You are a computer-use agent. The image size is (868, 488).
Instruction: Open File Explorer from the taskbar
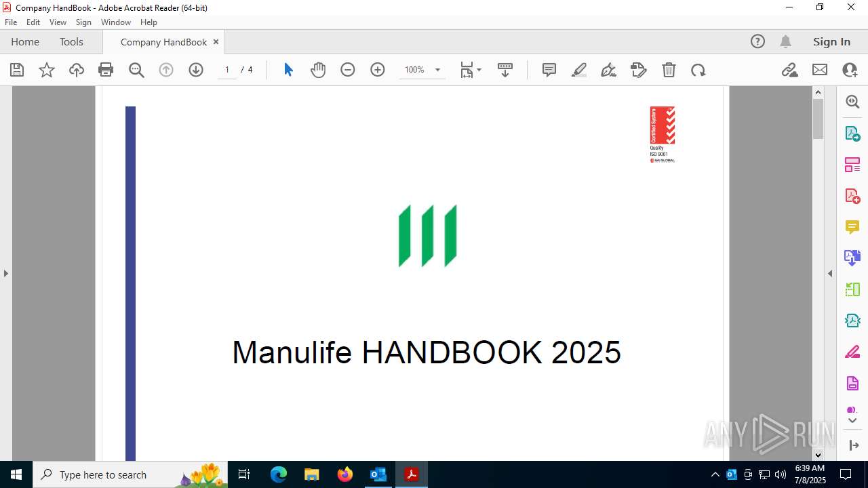312,474
